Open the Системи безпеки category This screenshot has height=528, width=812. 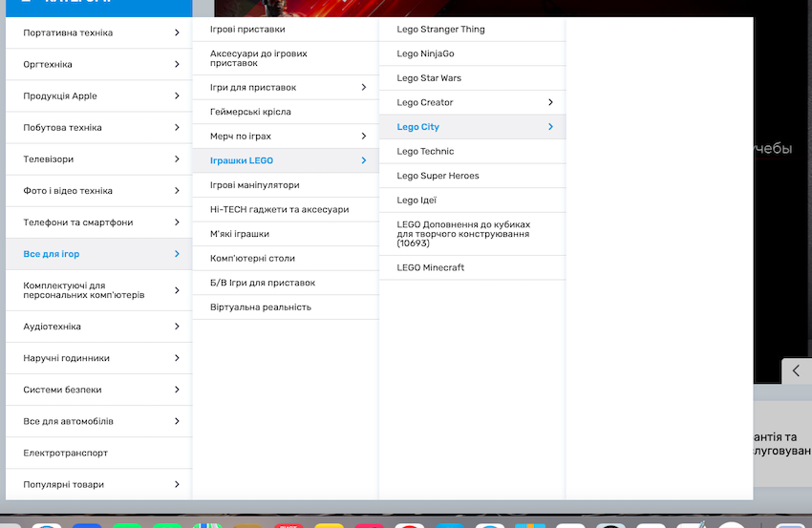tap(99, 390)
